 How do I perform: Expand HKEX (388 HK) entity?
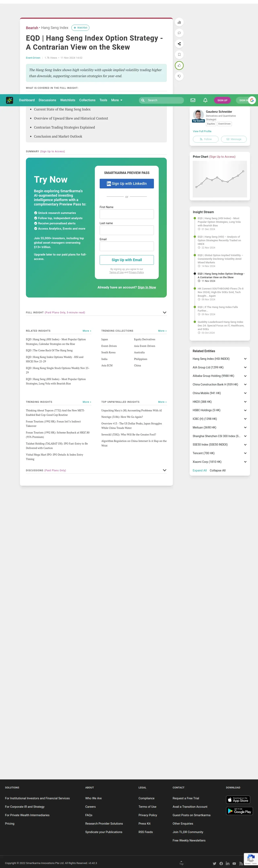[x=245, y=402]
